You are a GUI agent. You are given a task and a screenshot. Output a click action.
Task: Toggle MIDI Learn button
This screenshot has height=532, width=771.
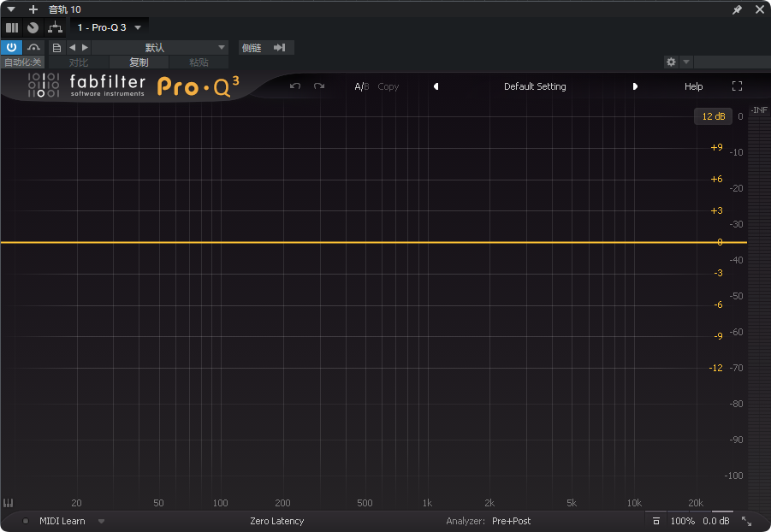[62, 521]
